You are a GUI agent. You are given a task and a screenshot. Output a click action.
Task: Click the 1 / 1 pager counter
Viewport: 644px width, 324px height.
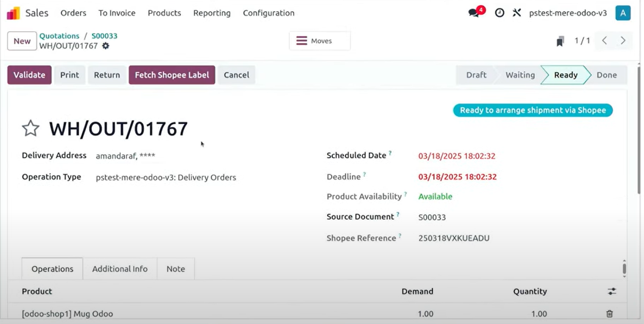coord(582,41)
